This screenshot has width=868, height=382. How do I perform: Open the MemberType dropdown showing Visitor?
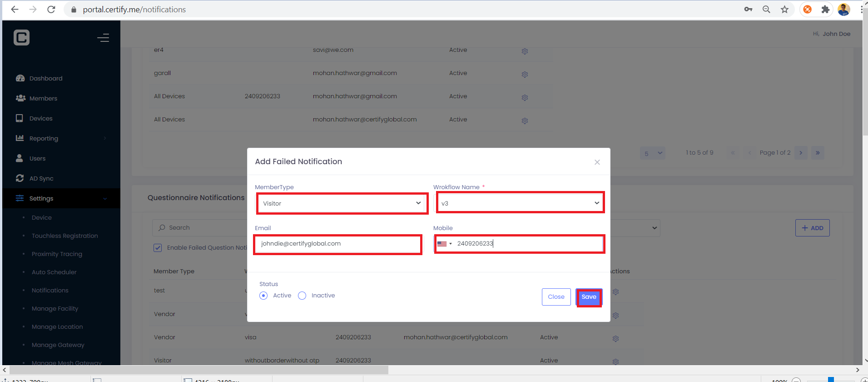click(x=342, y=203)
